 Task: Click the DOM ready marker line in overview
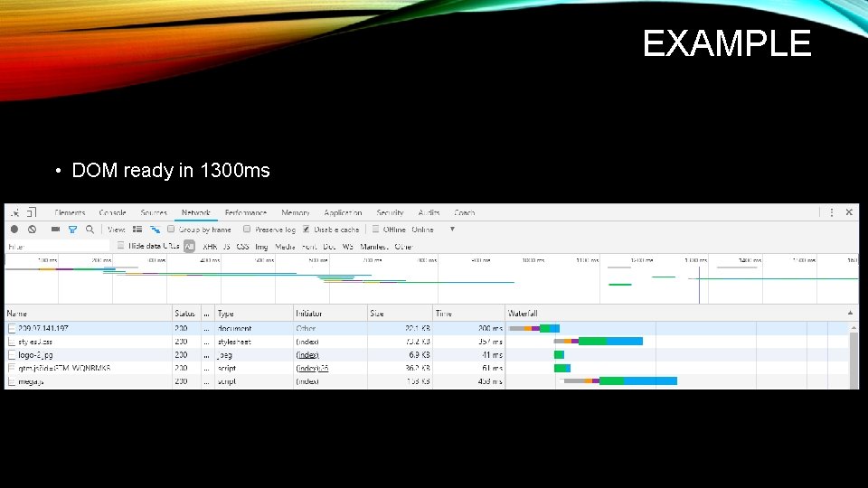tap(699, 285)
